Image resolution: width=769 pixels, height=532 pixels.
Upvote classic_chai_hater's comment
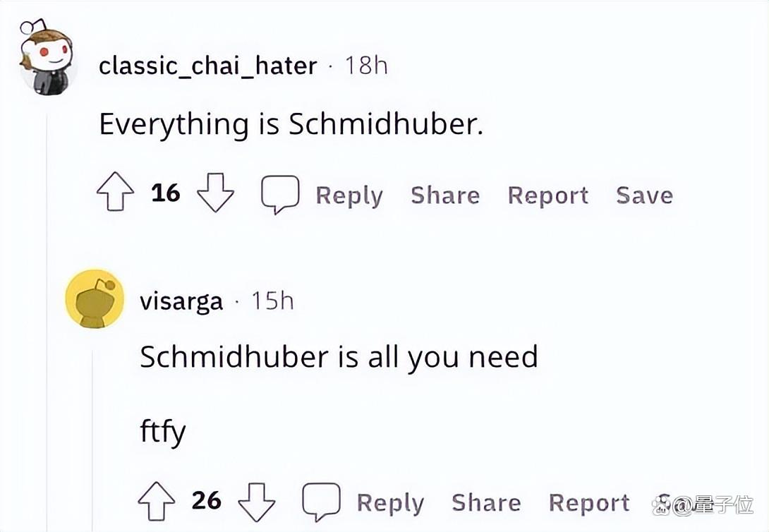(115, 192)
